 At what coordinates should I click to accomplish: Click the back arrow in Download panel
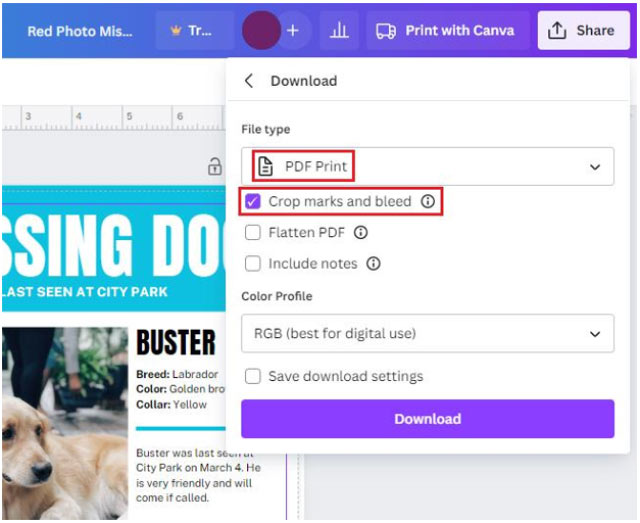click(250, 81)
